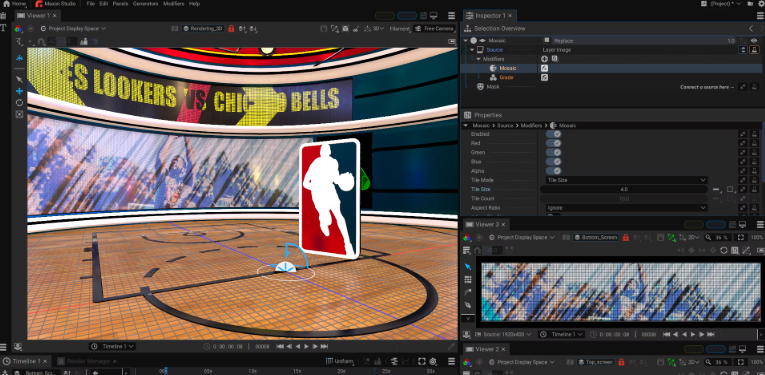Open the Free Camera selector
The width and height of the screenshot is (765, 375).
coord(434,29)
